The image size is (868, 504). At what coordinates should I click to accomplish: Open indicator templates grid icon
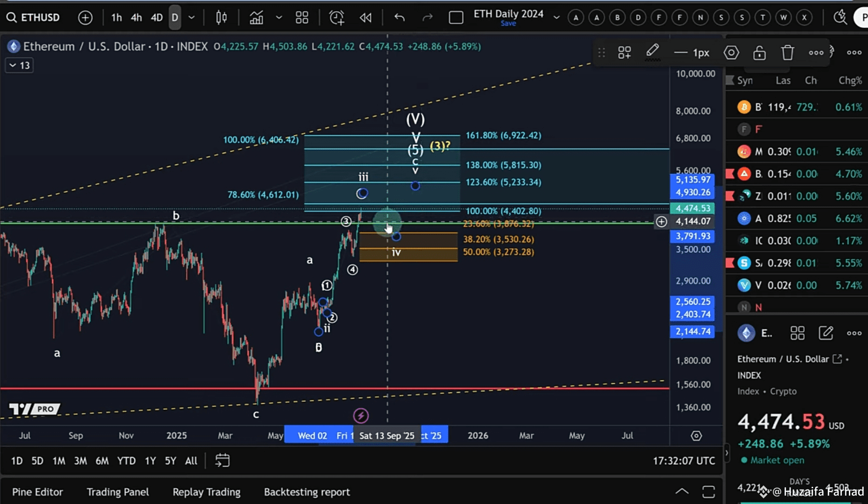coord(302,18)
